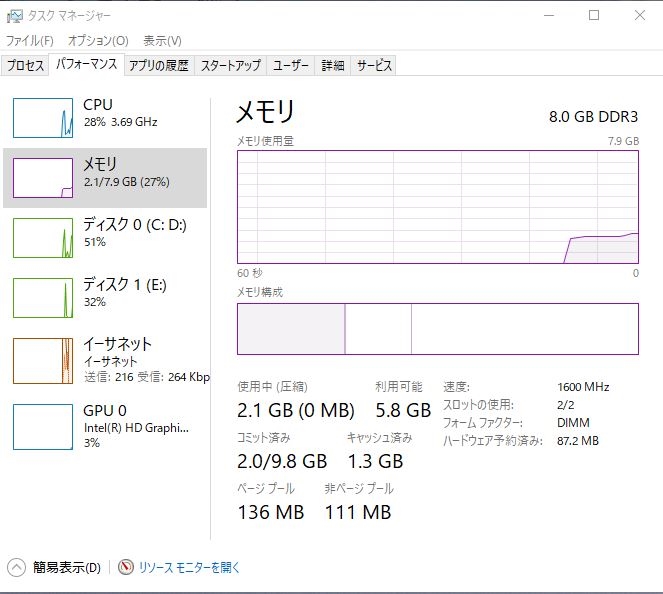Switch to the Services (サービス) tab
663x594 pixels.
point(374,66)
